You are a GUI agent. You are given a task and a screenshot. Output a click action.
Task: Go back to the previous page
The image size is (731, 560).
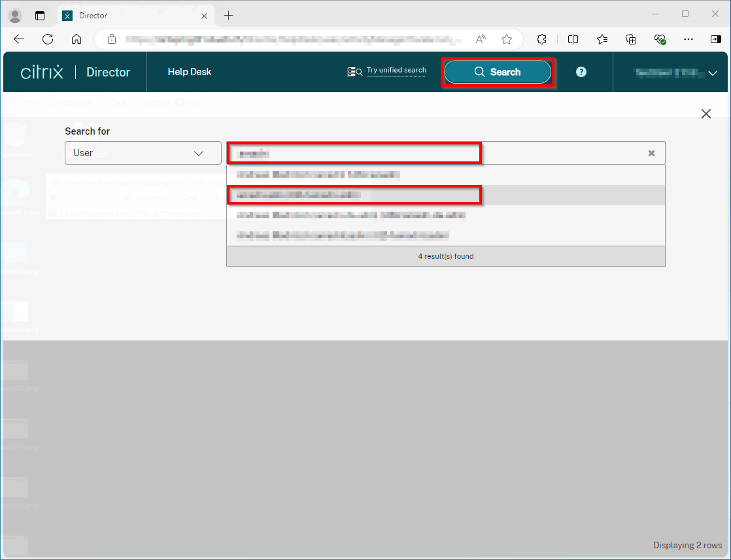19,39
